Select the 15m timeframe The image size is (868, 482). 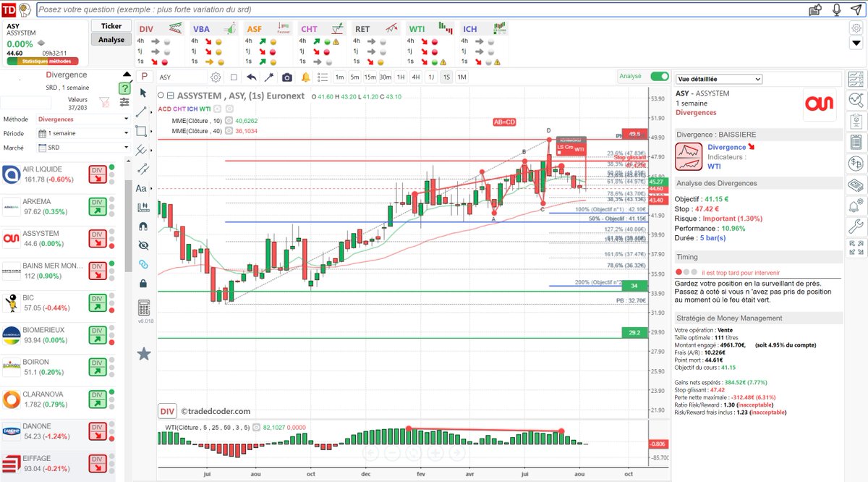tap(370, 77)
